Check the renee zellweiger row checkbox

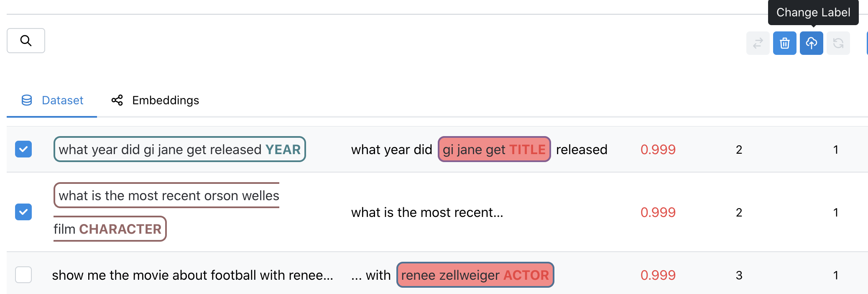[23, 275]
